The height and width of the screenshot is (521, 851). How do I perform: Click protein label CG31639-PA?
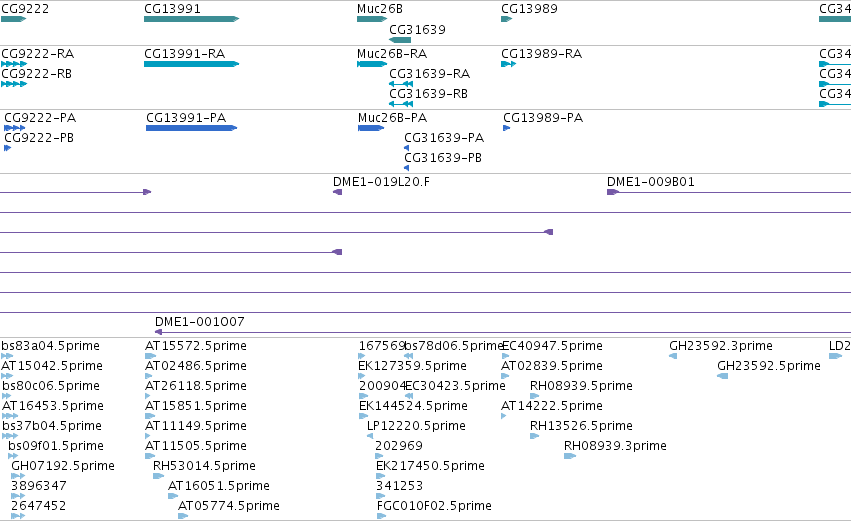(444, 138)
